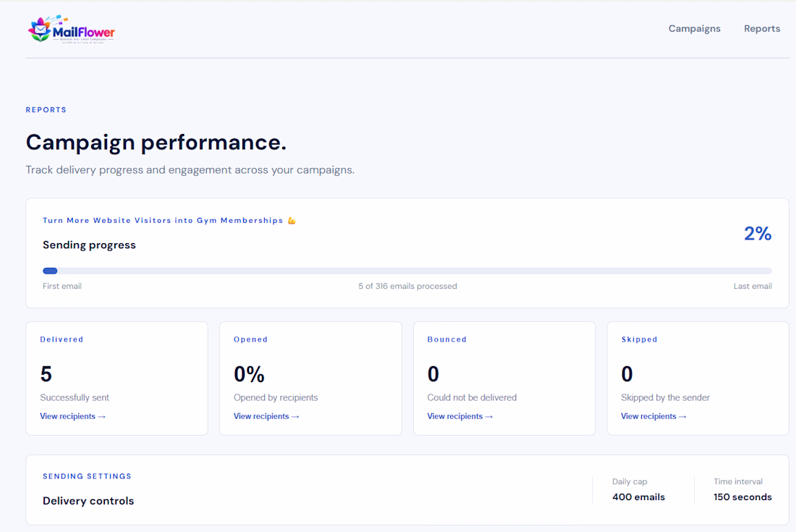The width and height of the screenshot is (796, 532).
Task: Click the Opened 0% statistic
Action: tap(249, 374)
